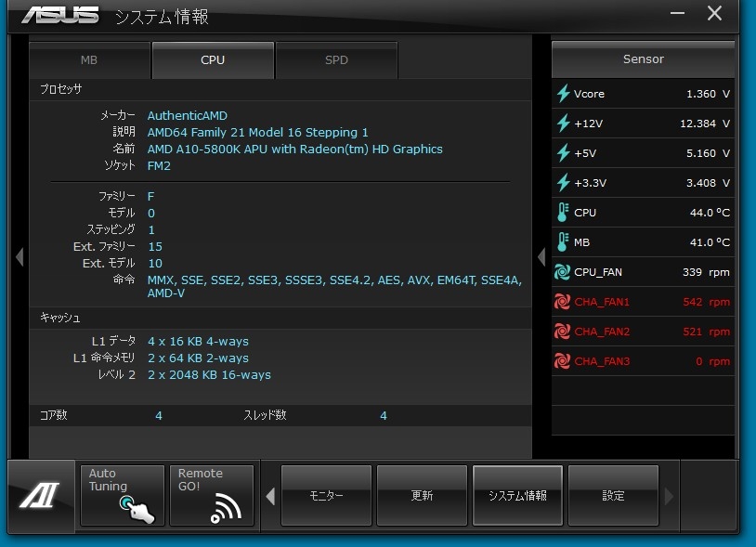The width and height of the screenshot is (756, 547).
Task: Click the コア数 core count label
Action: [54, 415]
